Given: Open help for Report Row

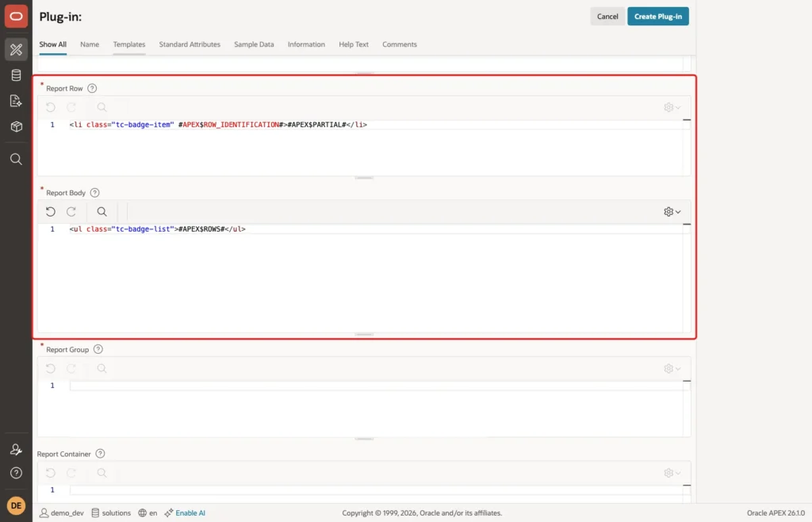Looking at the screenshot, I should 92,89.
